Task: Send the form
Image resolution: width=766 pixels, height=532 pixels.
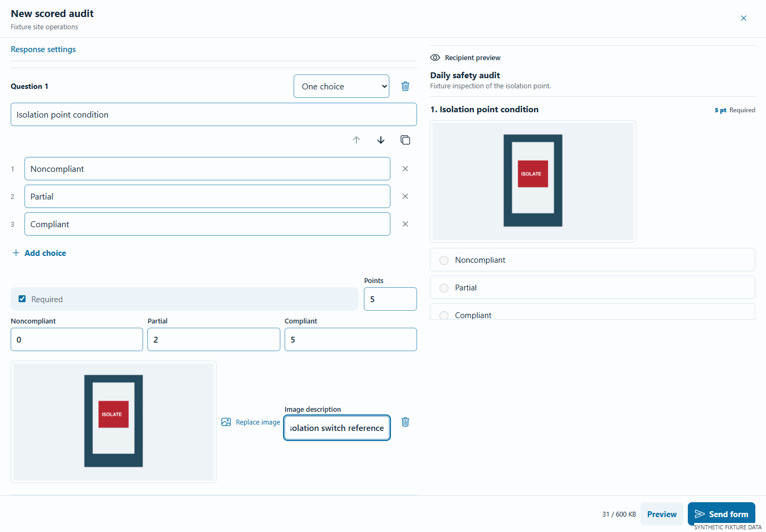Action: (721, 514)
